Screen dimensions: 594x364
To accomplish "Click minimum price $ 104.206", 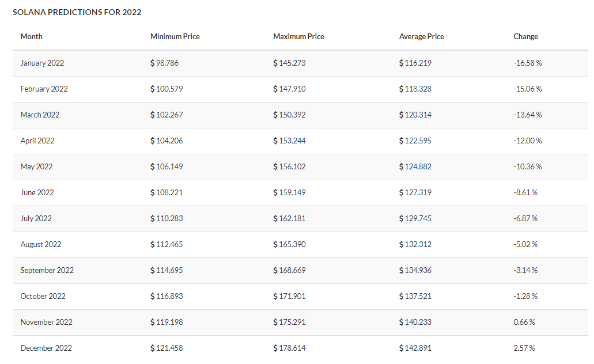I will tap(167, 141).
